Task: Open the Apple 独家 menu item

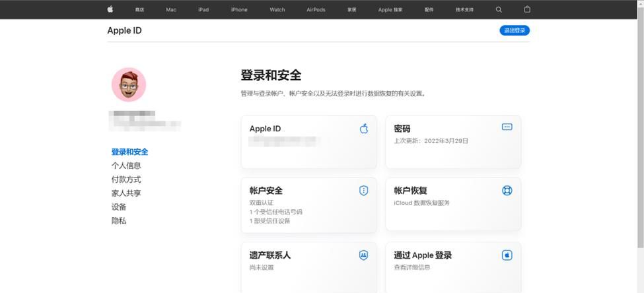Action: coord(390,10)
